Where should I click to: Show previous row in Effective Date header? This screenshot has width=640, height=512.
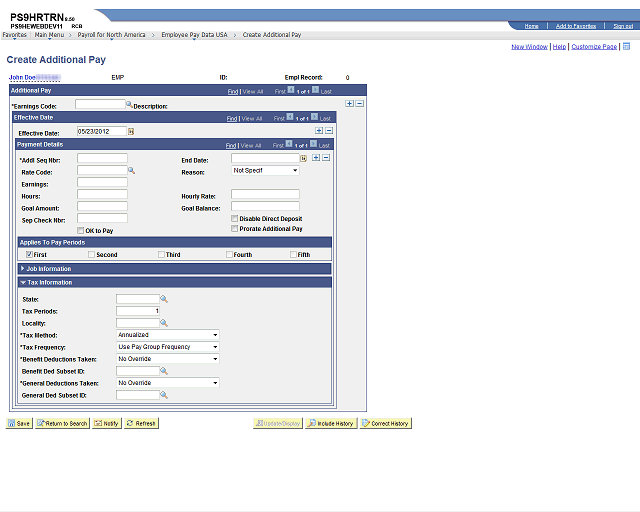pos(290,117)
